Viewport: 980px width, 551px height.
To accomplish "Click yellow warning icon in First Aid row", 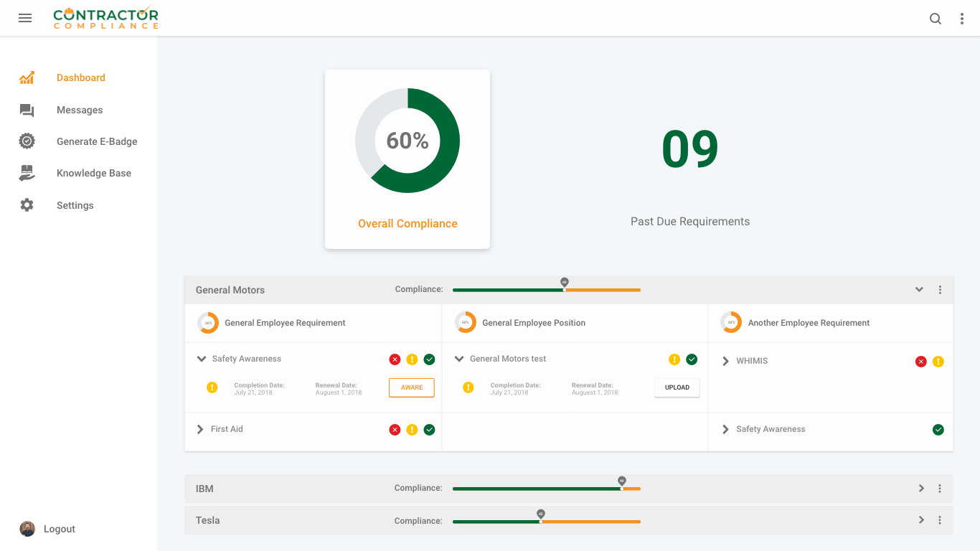I will point(412,430).
